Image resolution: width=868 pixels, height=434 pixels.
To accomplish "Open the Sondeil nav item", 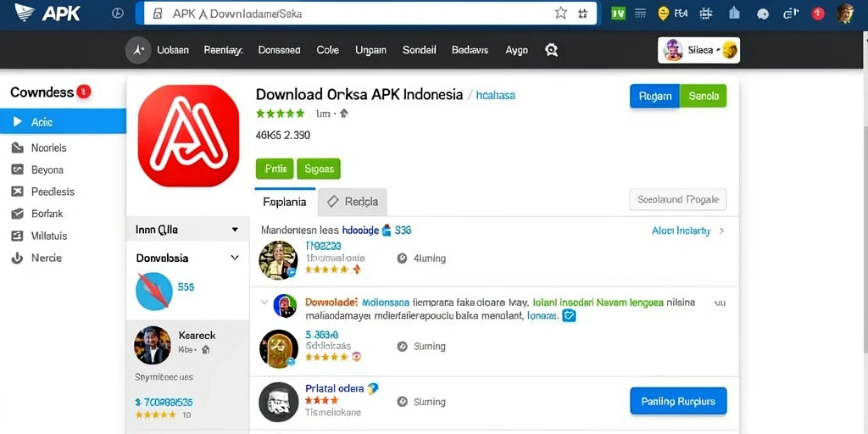I will 420,50.
